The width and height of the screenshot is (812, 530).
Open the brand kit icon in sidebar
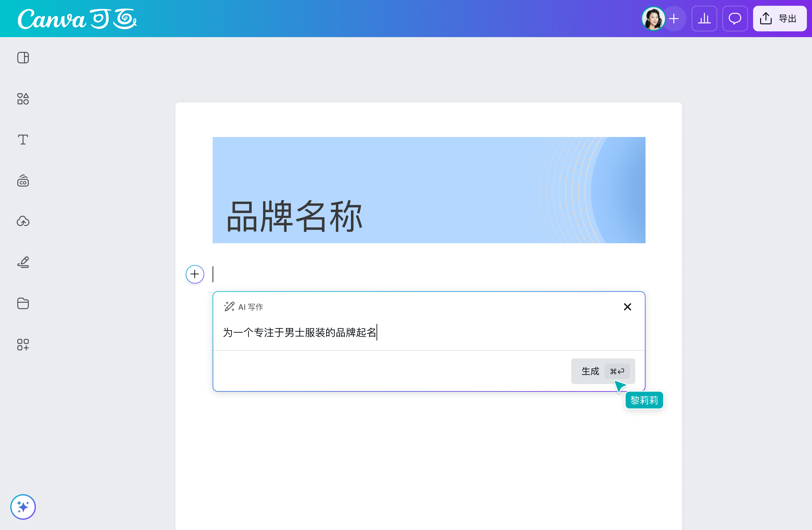point(23,181)
